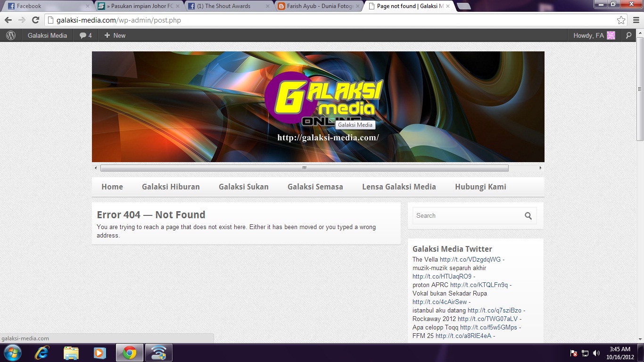Open Internet Explorer from the taskbar
This screenshot has width=644, height=362.
coord(42,353)
